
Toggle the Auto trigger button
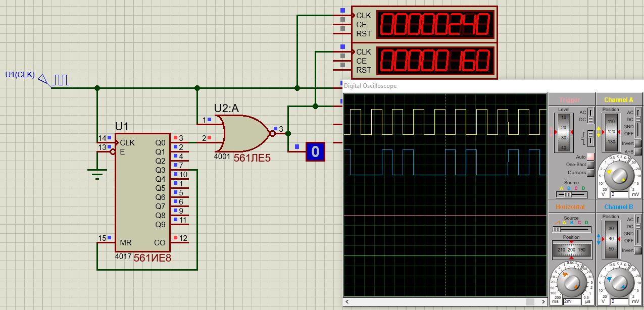click(x=590, y=157)
